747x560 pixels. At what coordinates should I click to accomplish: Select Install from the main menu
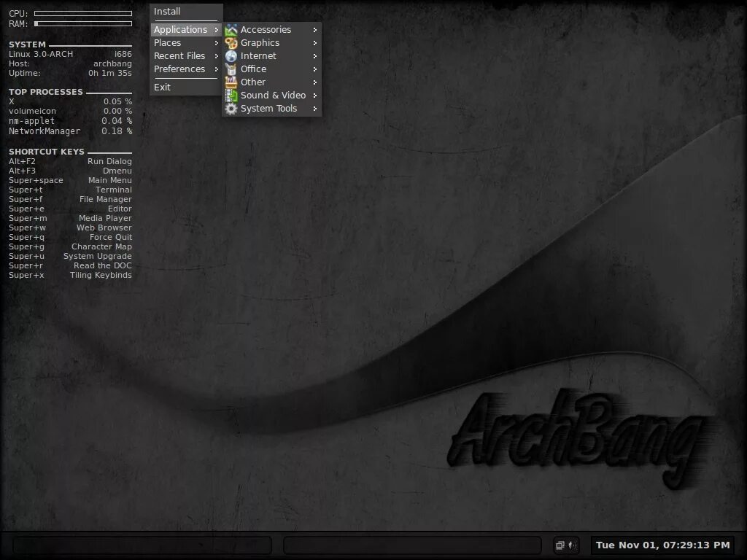pos(186,12)
